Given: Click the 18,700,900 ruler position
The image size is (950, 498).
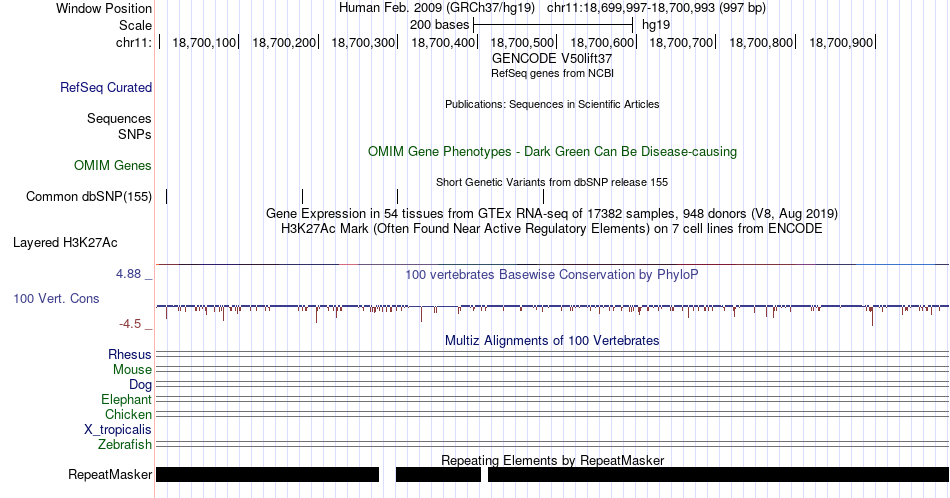Looking at the screenshot, I should pos(841,42).
